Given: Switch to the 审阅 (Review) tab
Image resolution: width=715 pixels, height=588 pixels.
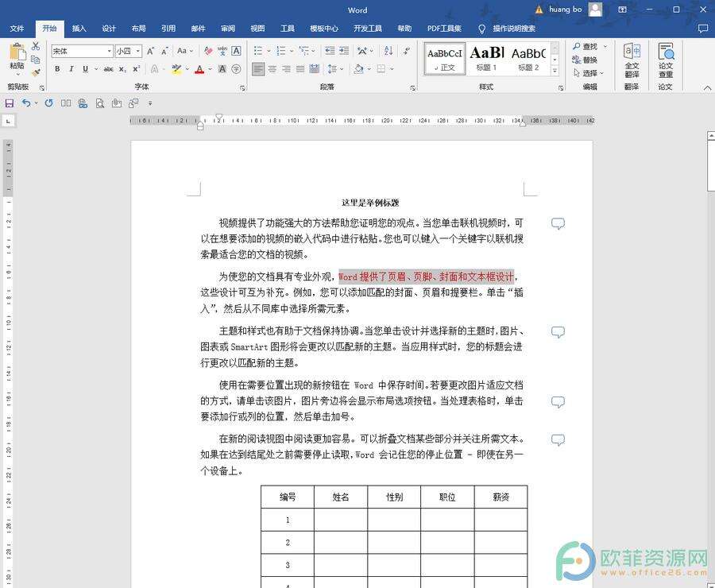Looking at the screenshot, I should tap(228, 29).
